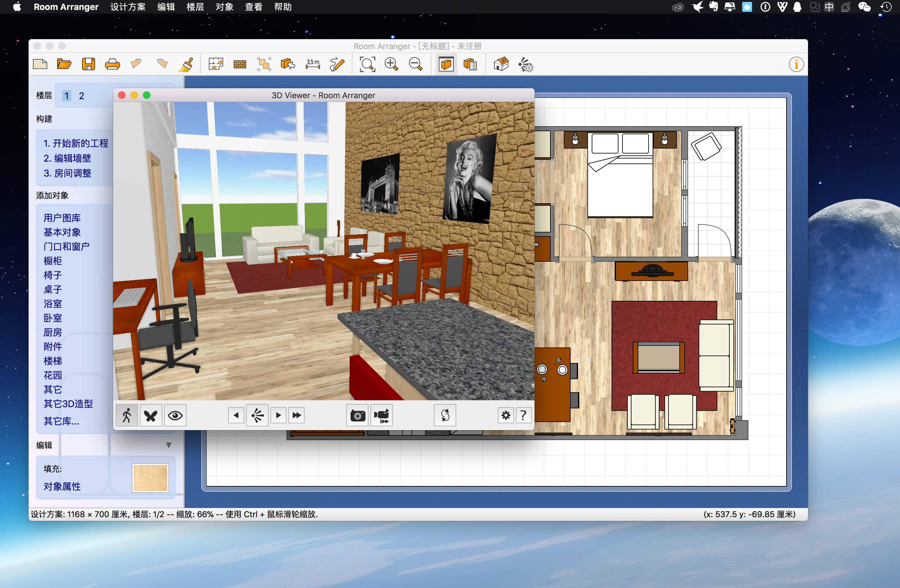
Task: Click the Print toolbar icon
Action: (112, 64)
